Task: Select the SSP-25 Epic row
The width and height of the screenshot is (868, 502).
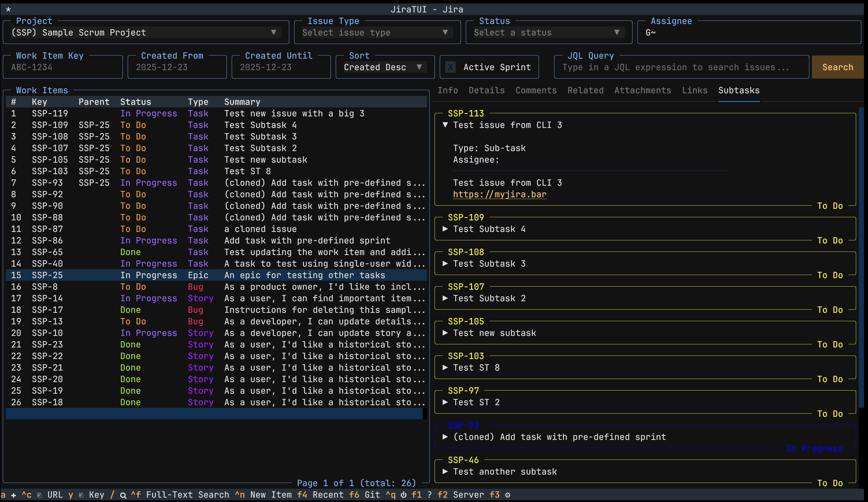Action: click(x=216, y=275)
